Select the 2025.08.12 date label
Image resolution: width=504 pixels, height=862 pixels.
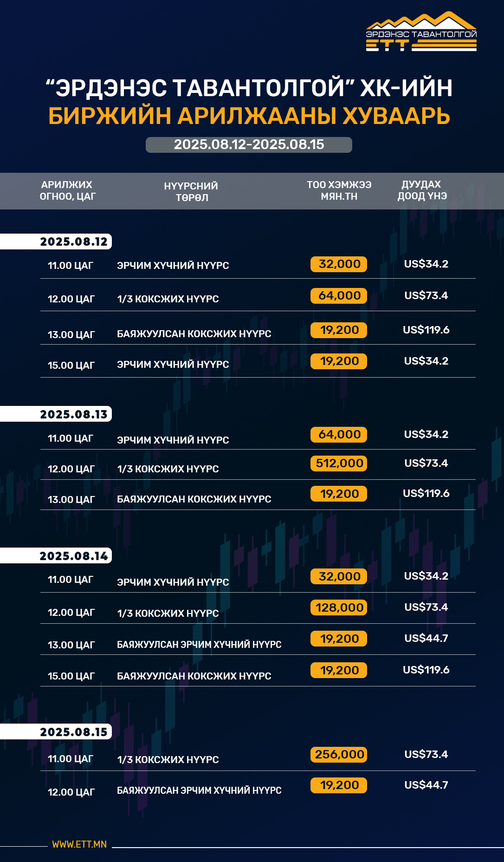(74, 242)
